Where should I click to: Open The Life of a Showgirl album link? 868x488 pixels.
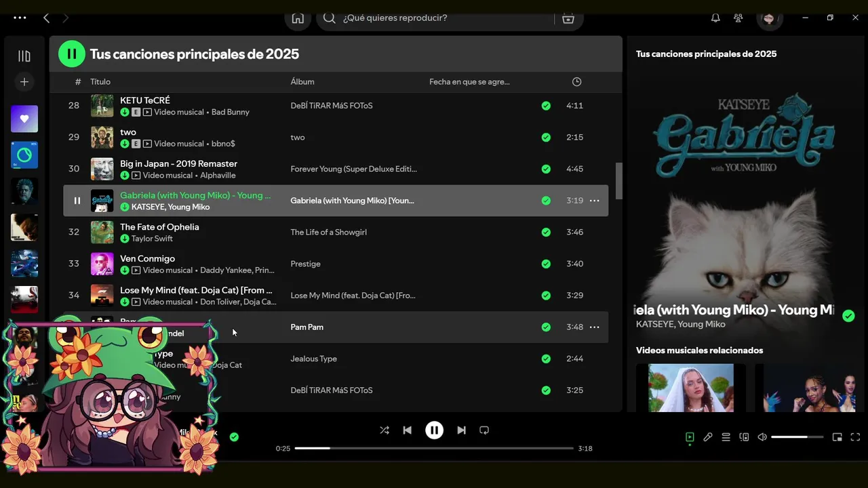(x=329, y=232)
